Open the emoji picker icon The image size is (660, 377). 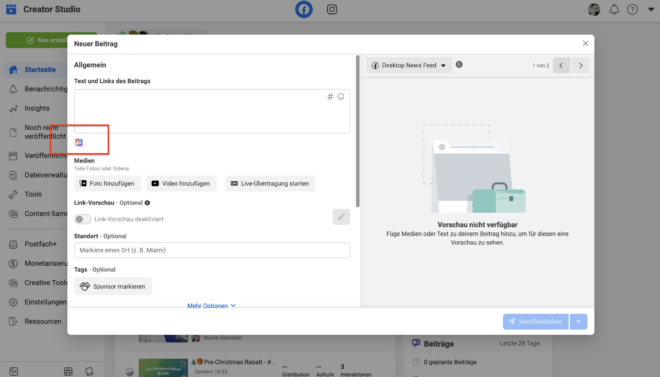click(341, 96)
